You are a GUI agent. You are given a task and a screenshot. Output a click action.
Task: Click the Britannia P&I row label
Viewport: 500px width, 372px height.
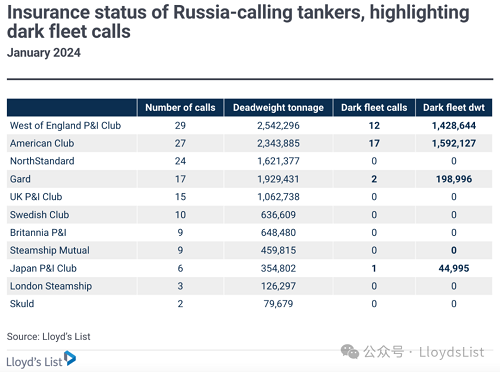point(38,233)
